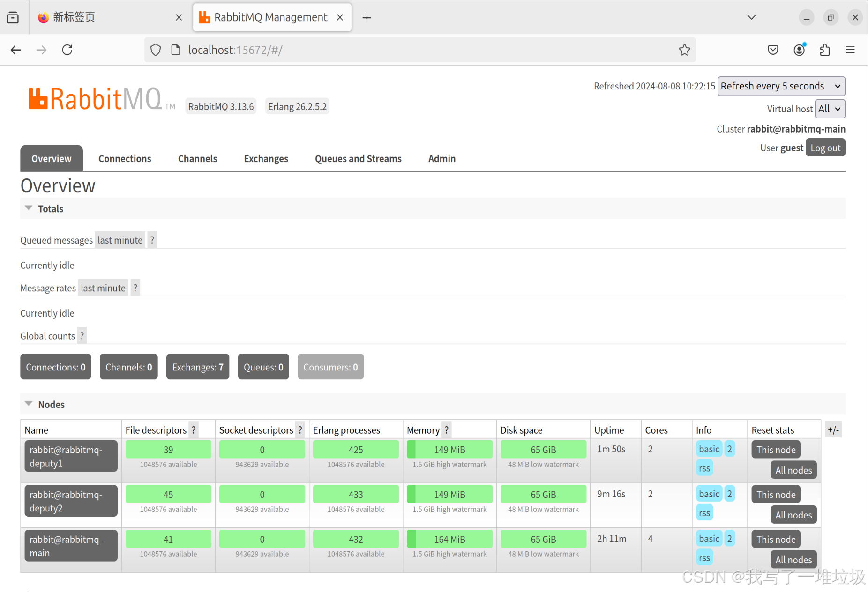
Task: Click the Consumers: 0 count button
Action: (330, 367)
